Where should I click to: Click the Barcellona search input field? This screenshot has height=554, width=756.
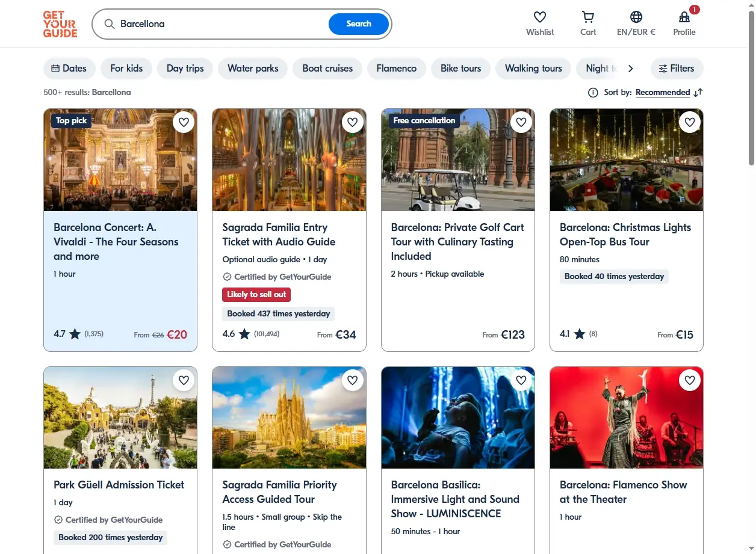[x=222, y=24]
